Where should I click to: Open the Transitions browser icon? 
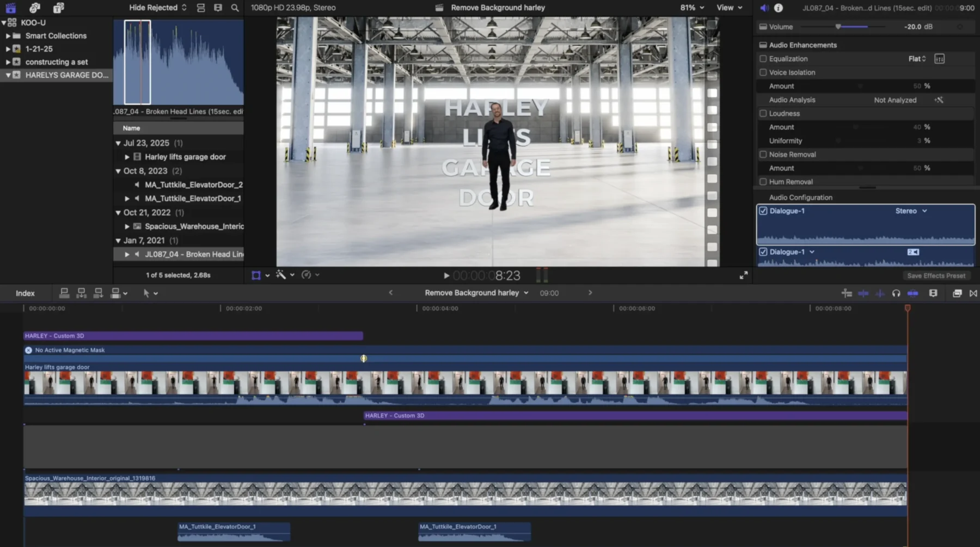[973, 293]
